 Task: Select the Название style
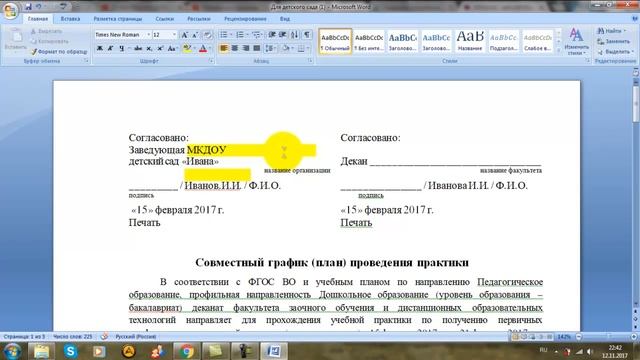pos(470,41)
